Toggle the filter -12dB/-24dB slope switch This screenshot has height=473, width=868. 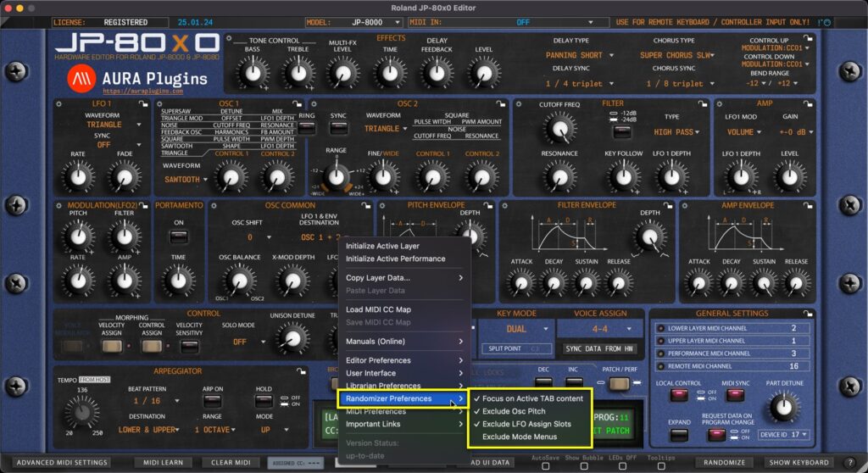pyautogui.click(x=622, y=132)
